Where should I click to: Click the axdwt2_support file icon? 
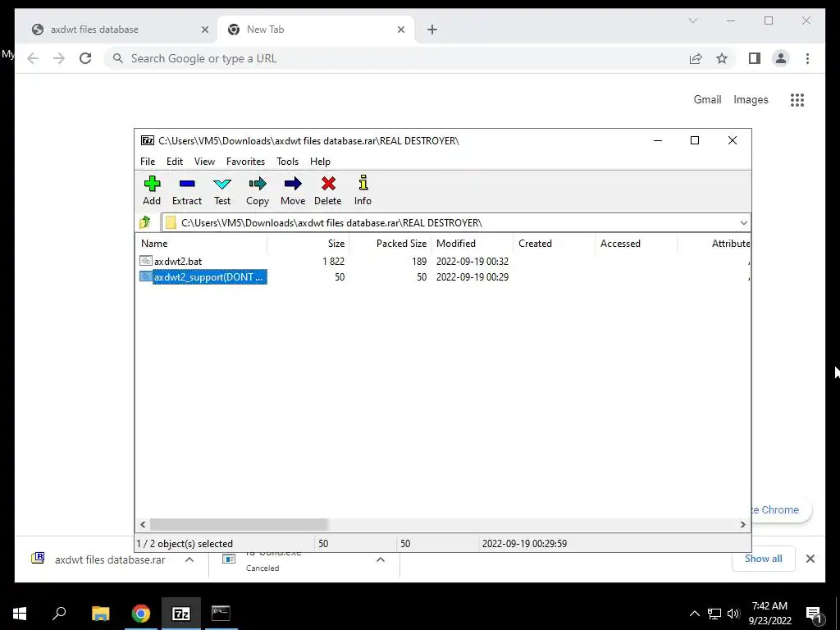point(146,276)
